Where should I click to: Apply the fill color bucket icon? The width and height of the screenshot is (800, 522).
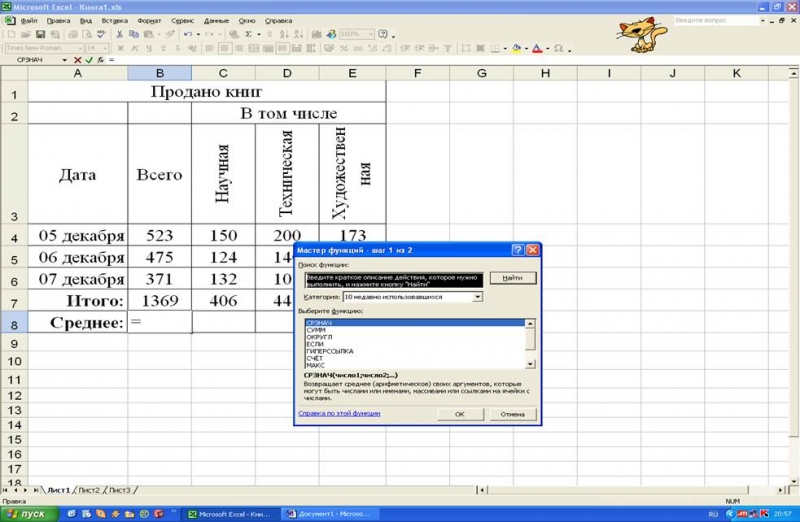pyautogui.click(x=516, y=48)
